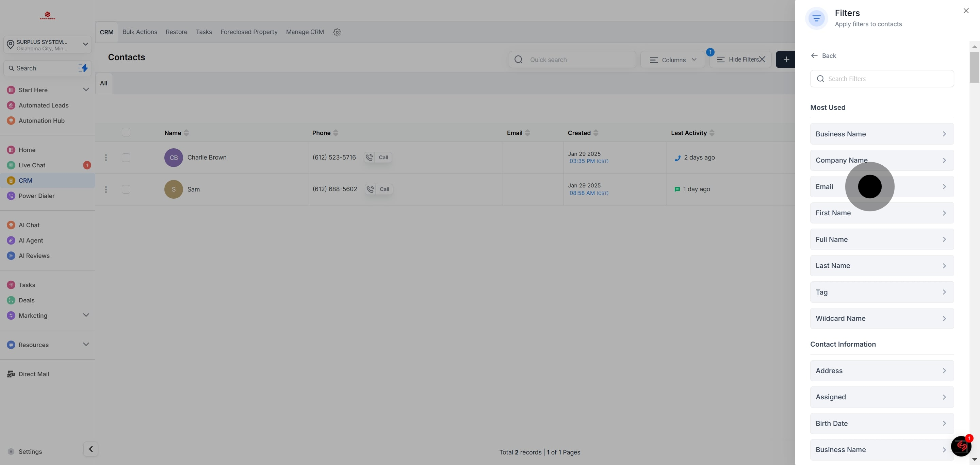Click the lightning bolt quick-action icon
The width and height of the screenshot is (980, 465).
click(83, 68)
